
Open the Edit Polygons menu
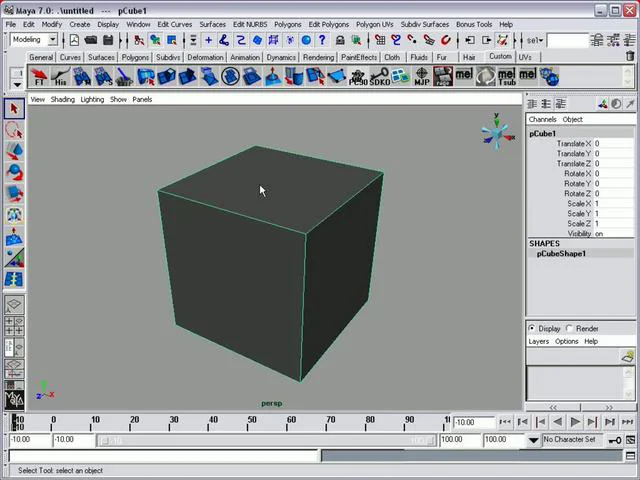click(329, 24)
